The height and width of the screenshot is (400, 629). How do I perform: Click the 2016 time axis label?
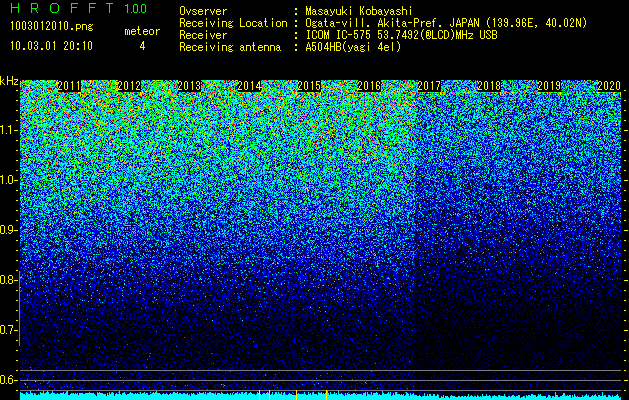pyautogui.click(x=369, y=86)
